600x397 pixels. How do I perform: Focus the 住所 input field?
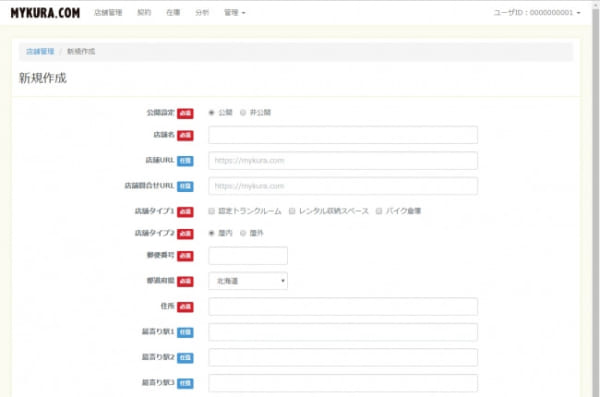coord(343,307)
